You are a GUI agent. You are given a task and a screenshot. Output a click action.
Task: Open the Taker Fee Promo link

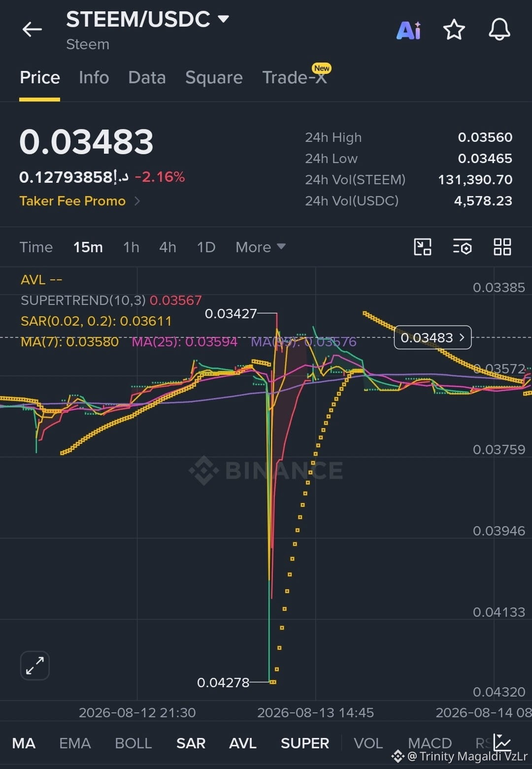pos(72,201)
